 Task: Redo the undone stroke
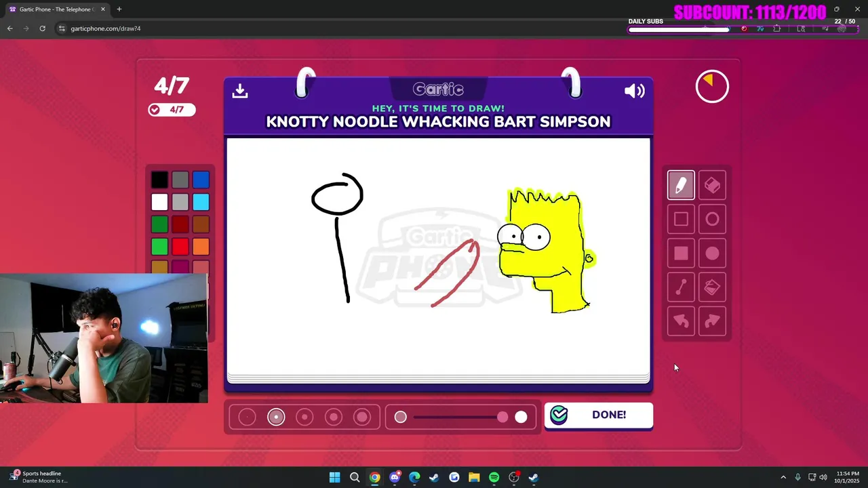[712, 321]
